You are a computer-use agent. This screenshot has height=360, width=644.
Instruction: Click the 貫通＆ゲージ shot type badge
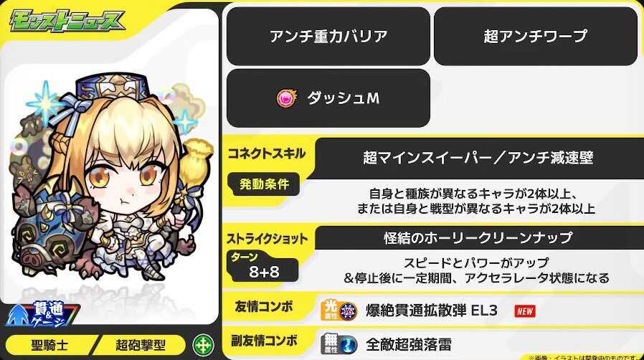(x=43, y=314)
